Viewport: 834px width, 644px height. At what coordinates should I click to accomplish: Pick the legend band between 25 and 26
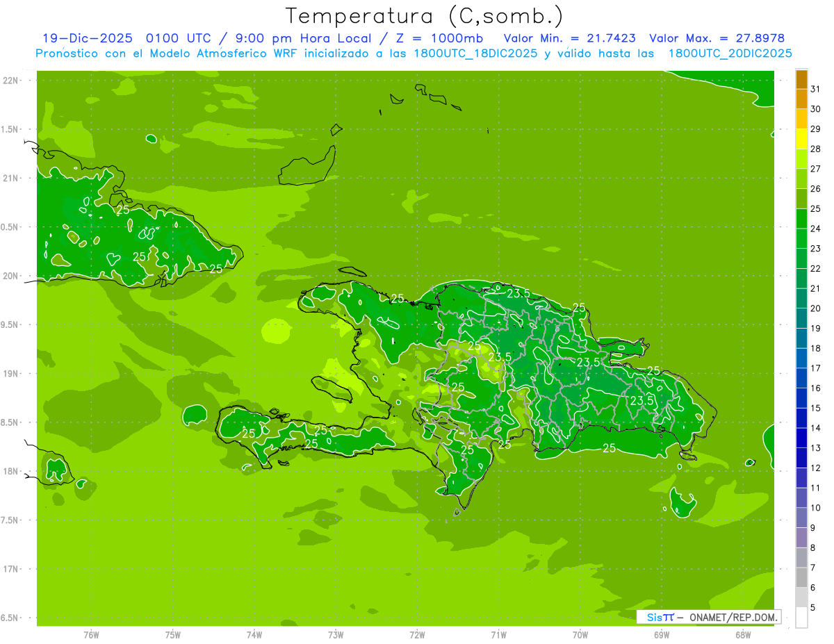(x=801, y=199)
